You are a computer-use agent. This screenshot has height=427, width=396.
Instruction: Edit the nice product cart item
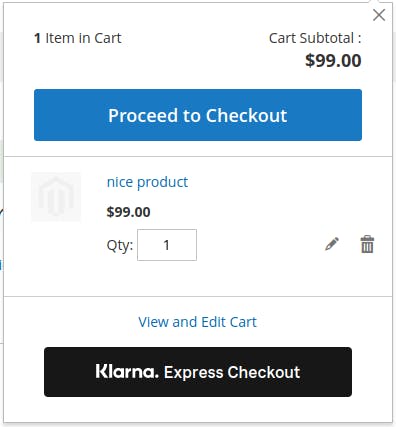(x=332, y=244)
